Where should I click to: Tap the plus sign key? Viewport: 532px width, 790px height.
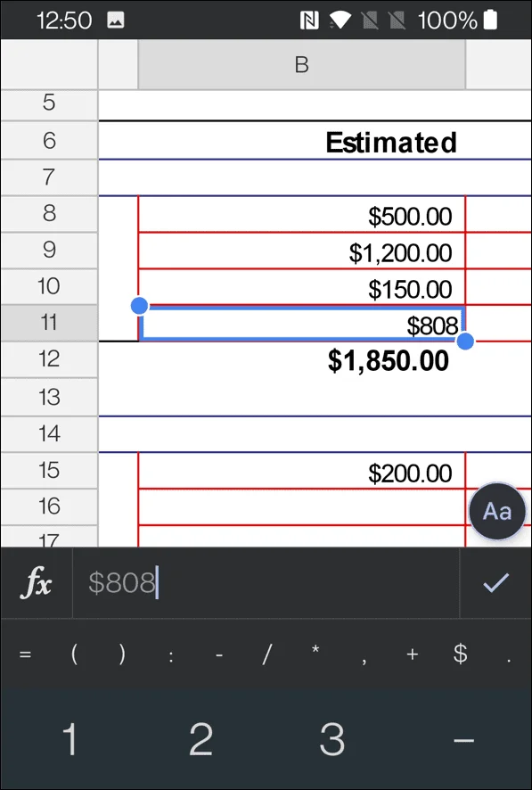(413, 654)
